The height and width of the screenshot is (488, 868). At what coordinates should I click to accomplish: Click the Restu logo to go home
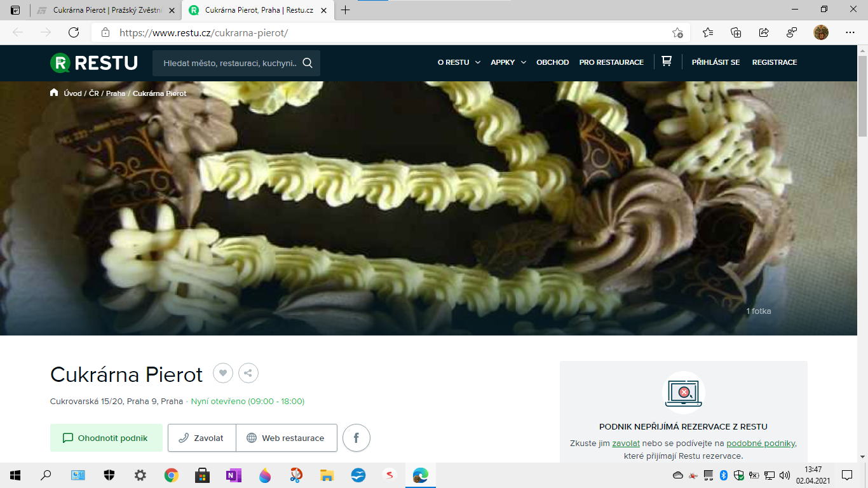(x=94, y=63)
